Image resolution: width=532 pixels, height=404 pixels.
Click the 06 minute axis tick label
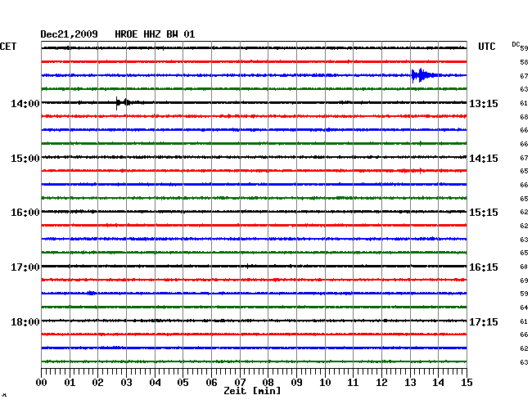click(211, 382)
